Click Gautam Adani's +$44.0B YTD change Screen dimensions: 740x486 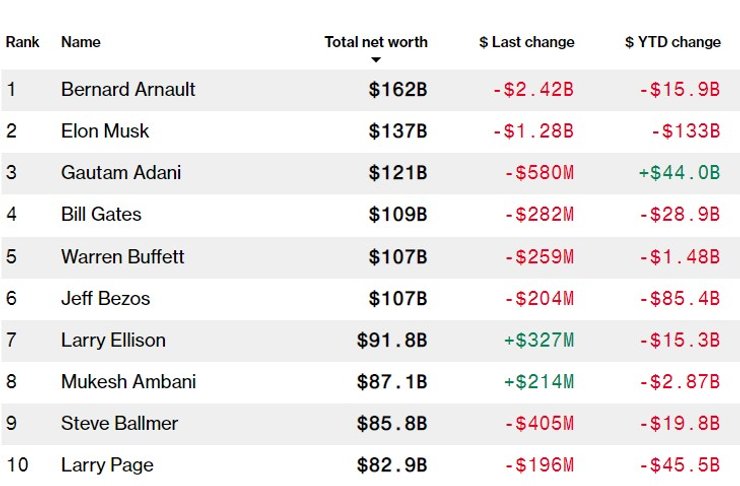pyautogui.click(x=679, y=172)
